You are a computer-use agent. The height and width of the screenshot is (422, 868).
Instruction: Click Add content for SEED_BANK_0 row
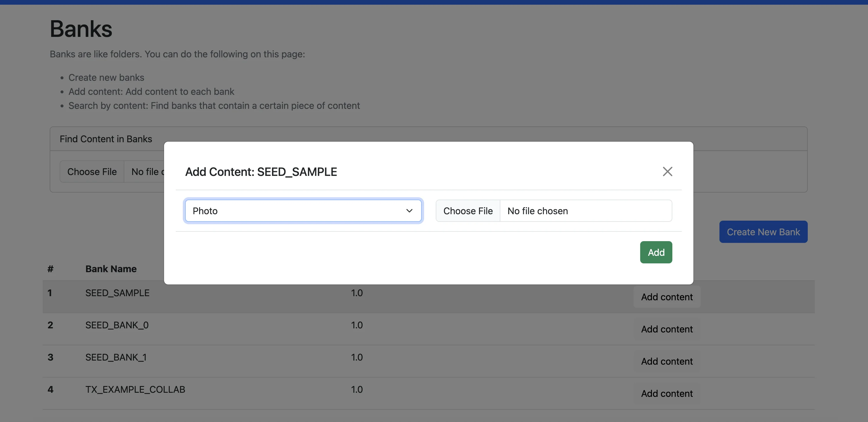667,329
